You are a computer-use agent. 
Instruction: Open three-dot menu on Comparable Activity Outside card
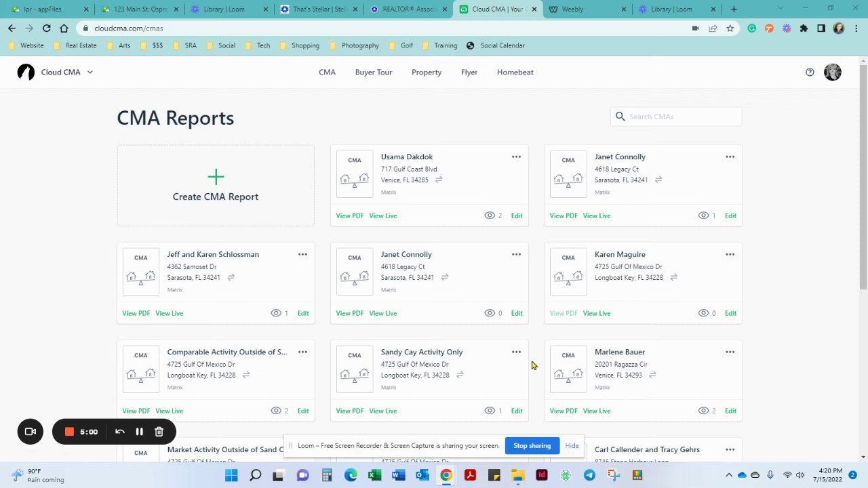pos(302,352)
